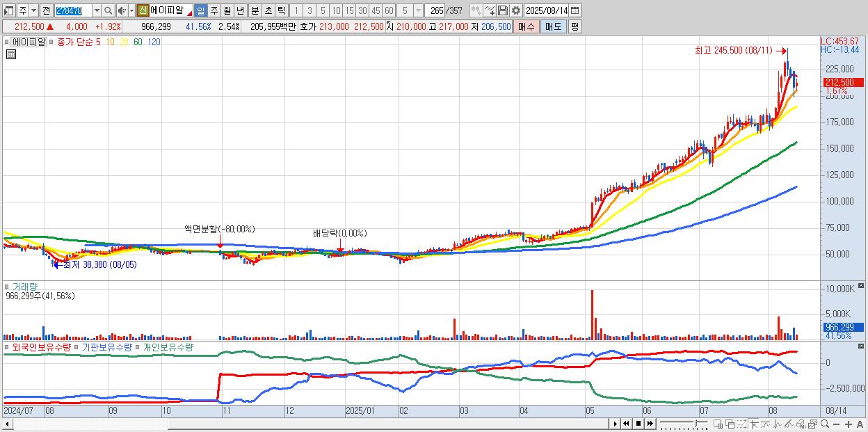Toggle the 종가 단순 moving average marker

pyautogui.click(x=51, y=42)
